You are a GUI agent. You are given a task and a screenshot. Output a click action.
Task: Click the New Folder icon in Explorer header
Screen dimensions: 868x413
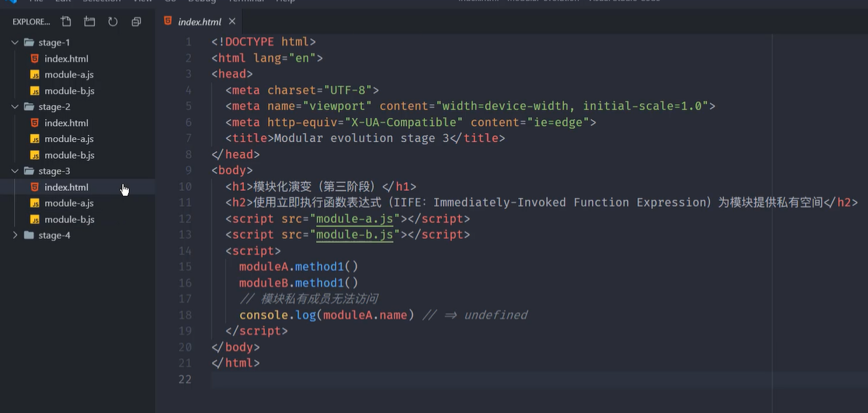[x=89, y=22]
